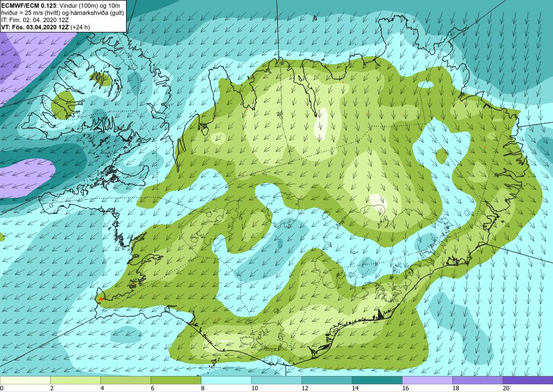Click the 8–10 m/s pale cyan legend swatch
The image size is (553, 392).
[226, 380]
